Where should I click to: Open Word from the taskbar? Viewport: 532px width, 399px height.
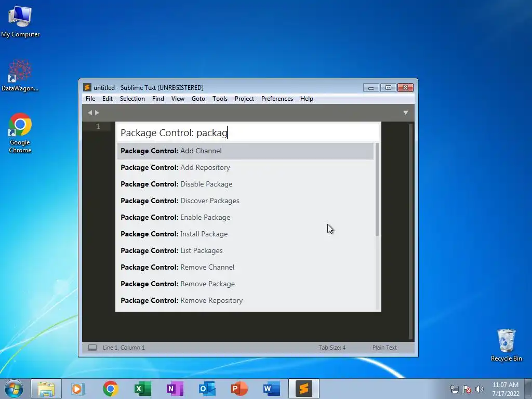271,389
